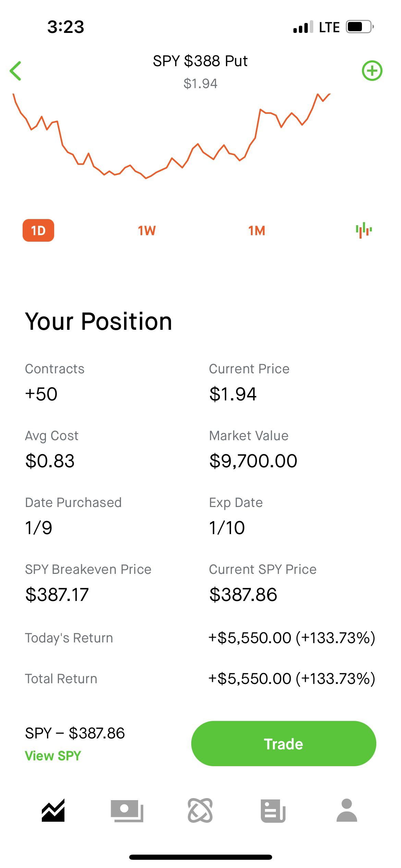
Task: Open the View SPY link
Action: tap(53, 756)
